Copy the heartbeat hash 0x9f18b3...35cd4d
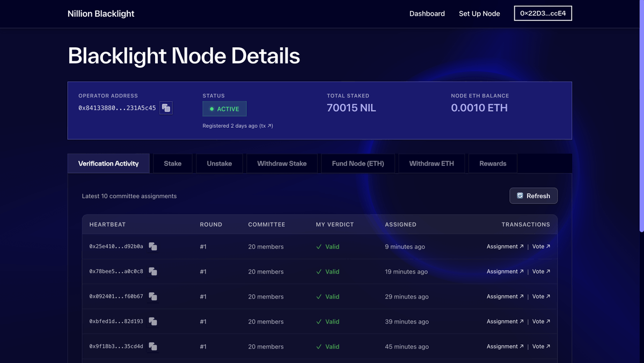Image resolution: width=644 pixels, height=363 pixels. tap(153, 346)
